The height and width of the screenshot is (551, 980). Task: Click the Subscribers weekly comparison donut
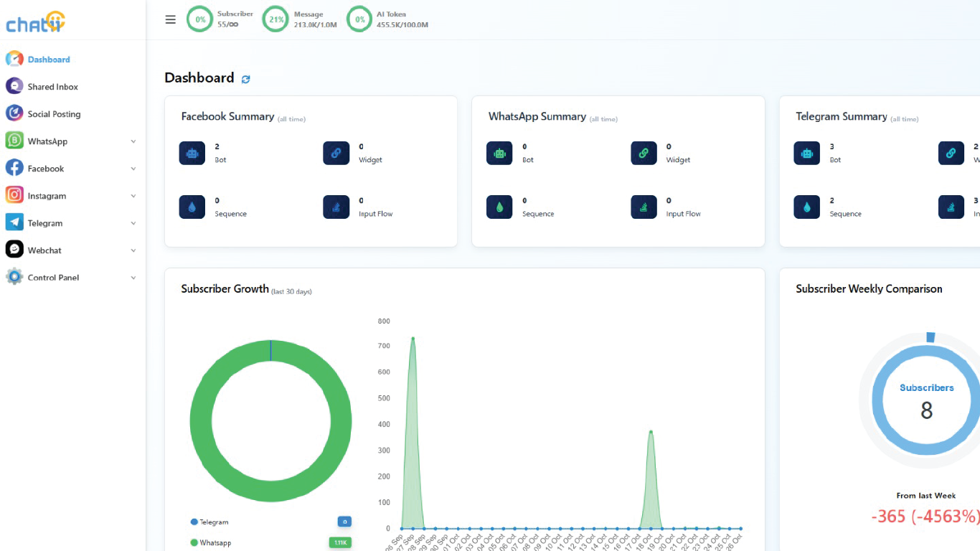pos(925,402)
